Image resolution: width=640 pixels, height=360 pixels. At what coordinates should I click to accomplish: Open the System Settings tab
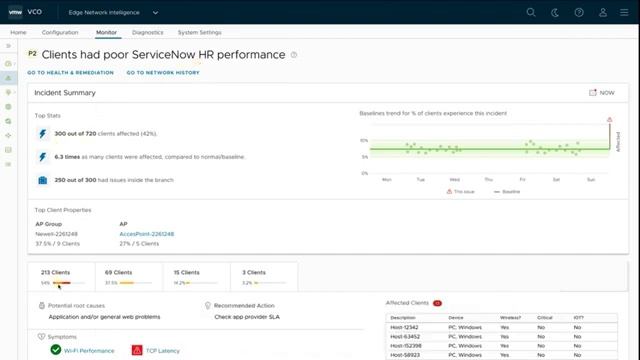pos(200,32)
